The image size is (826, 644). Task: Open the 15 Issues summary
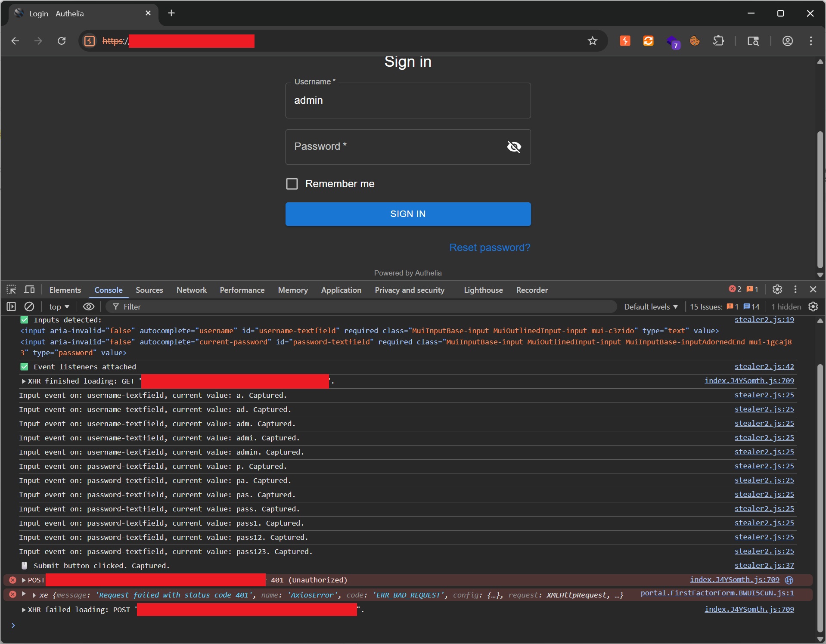coord(725,307)
